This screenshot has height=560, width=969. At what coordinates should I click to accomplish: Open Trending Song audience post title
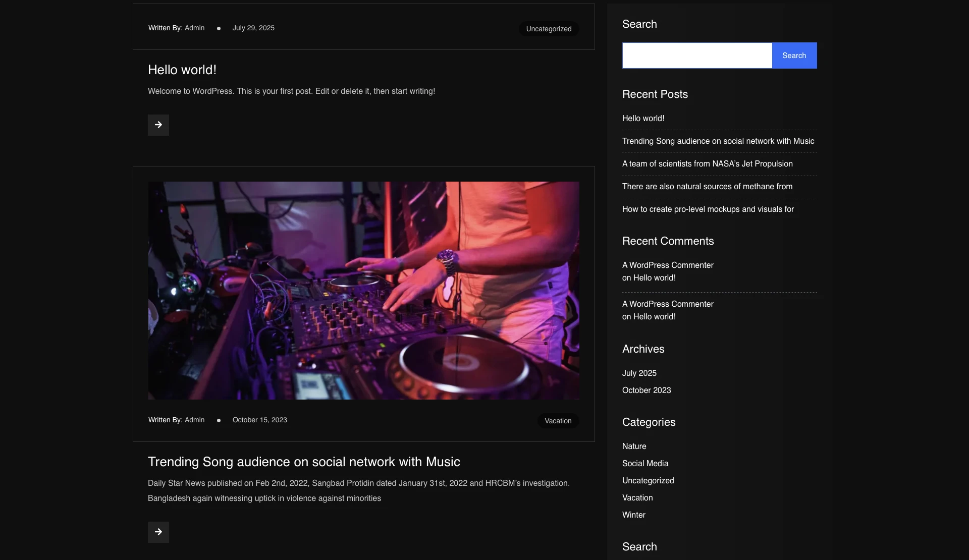pyautogui.click(x=304, y=462)
